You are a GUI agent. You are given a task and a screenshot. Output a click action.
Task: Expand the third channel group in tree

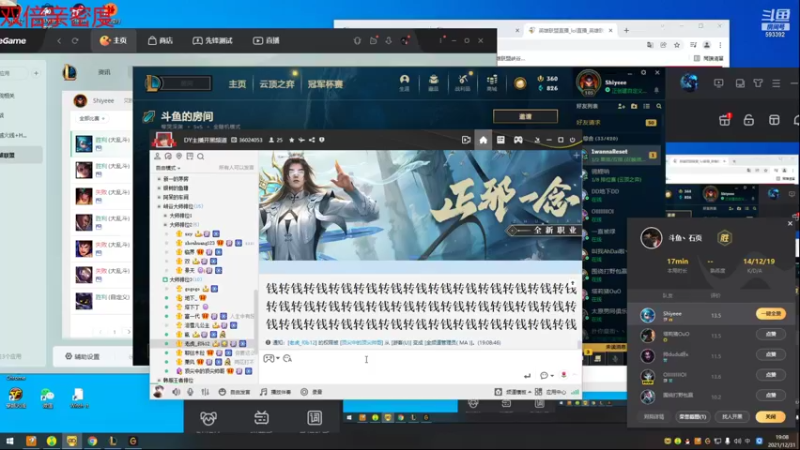tap(159, 197)
